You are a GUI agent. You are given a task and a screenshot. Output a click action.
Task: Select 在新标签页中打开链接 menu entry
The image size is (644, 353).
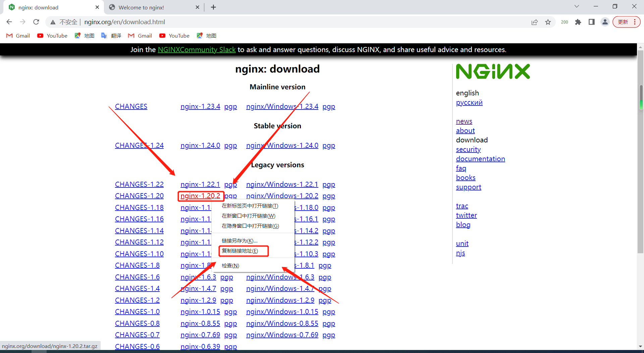pos(250,206)
